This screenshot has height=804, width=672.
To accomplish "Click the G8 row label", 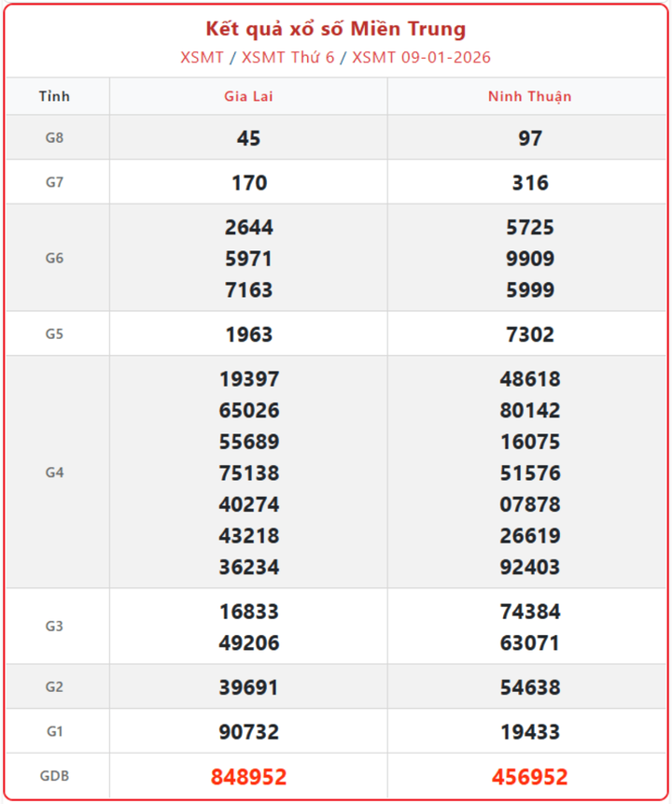I will pos(55,138).
